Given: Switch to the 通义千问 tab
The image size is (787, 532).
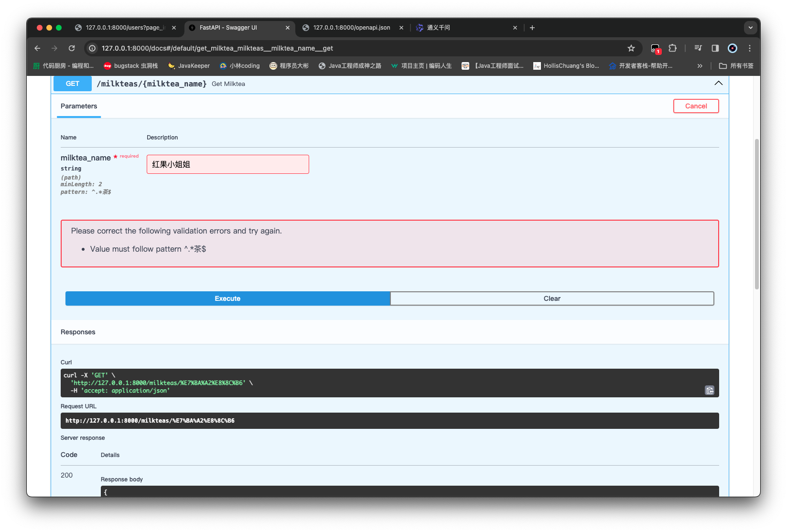Looking at the screenshot, I should coord(466,28).
